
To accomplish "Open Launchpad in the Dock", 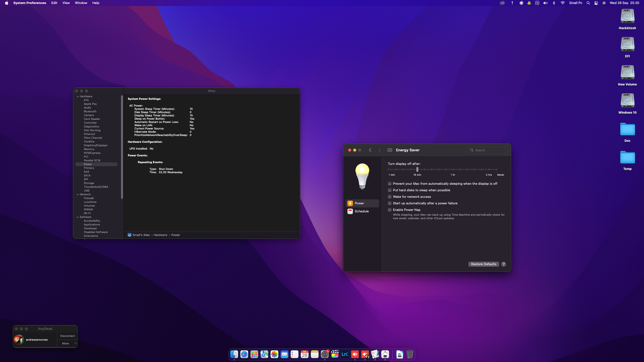I will (x=254, y=354).
